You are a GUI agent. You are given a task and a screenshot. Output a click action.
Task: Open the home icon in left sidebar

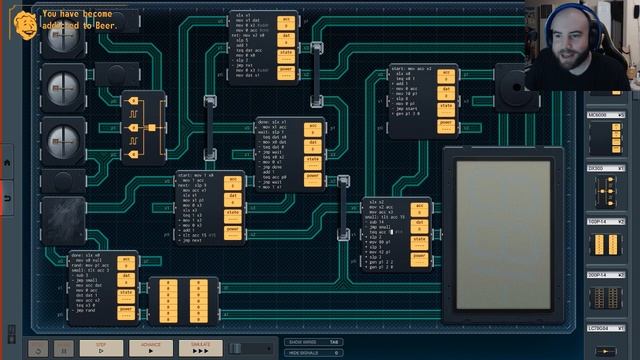coord(7,163)
